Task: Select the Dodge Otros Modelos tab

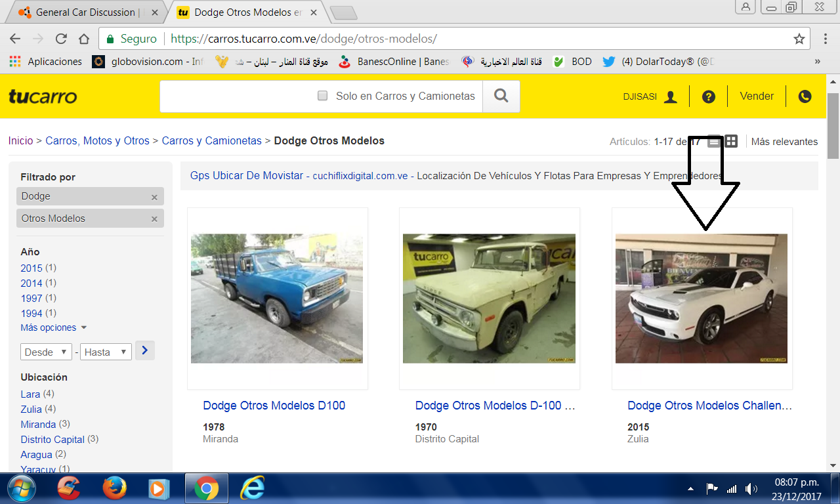Action: 246,12
